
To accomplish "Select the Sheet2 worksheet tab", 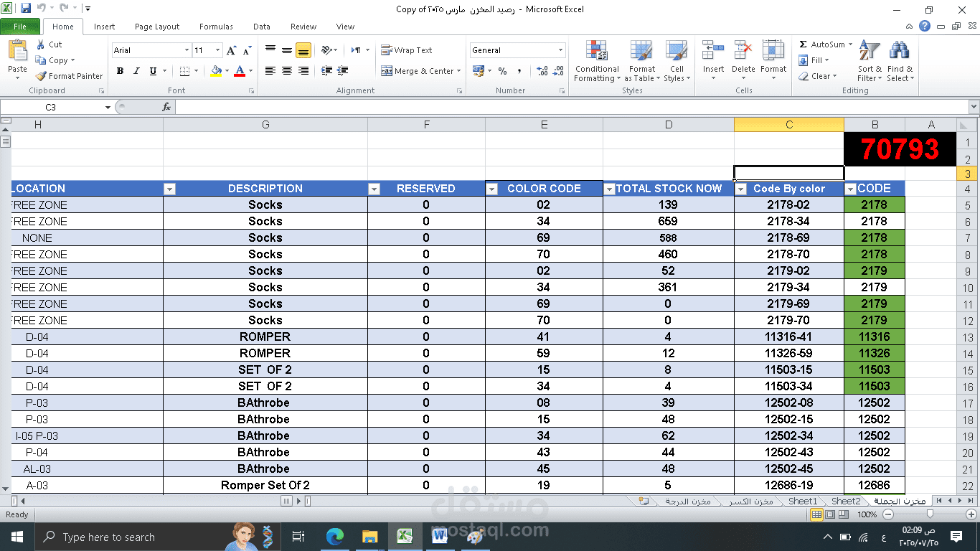I will coord(845,501).
